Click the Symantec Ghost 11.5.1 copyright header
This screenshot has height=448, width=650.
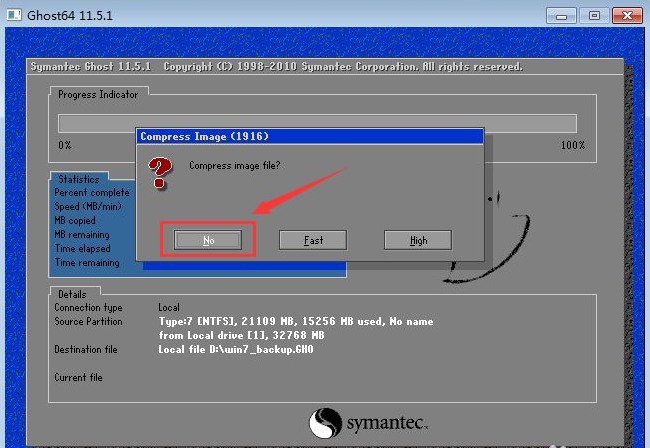276,67
